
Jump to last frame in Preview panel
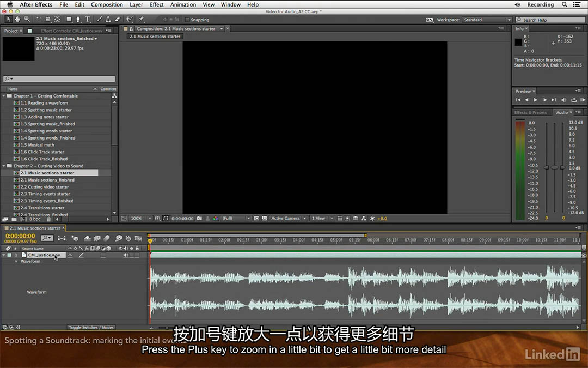[554, 100]
